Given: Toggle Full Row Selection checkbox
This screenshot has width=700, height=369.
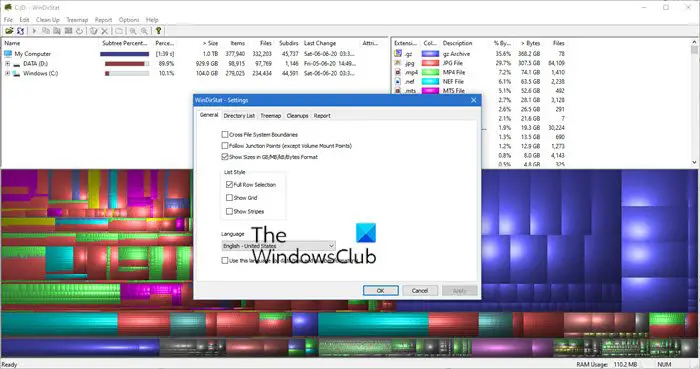Looking at the screenshot, I should click(229, 184).
